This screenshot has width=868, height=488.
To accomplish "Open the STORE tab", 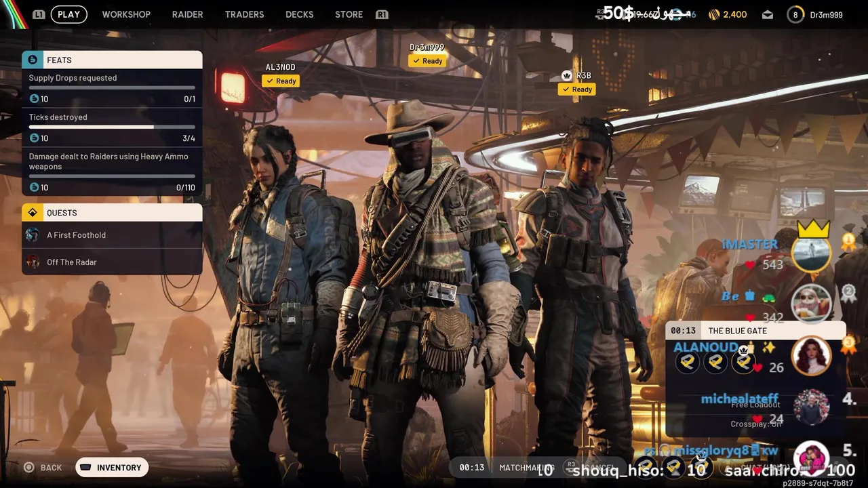I will coord(349,14).
